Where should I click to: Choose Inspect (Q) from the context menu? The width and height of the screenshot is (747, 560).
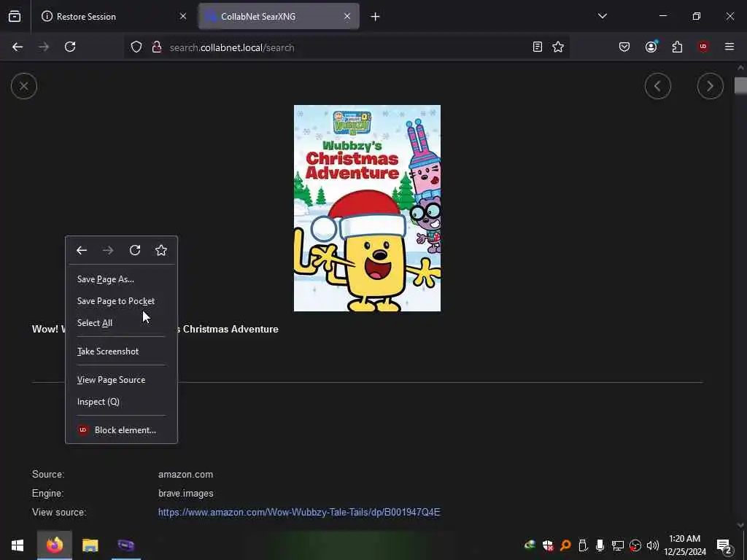[122, 402]
